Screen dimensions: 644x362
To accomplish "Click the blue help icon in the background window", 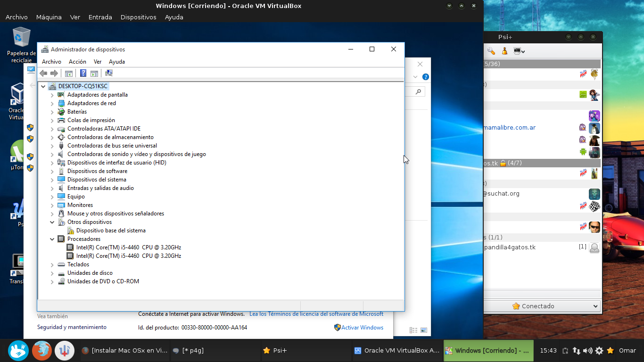I will 426,77.
